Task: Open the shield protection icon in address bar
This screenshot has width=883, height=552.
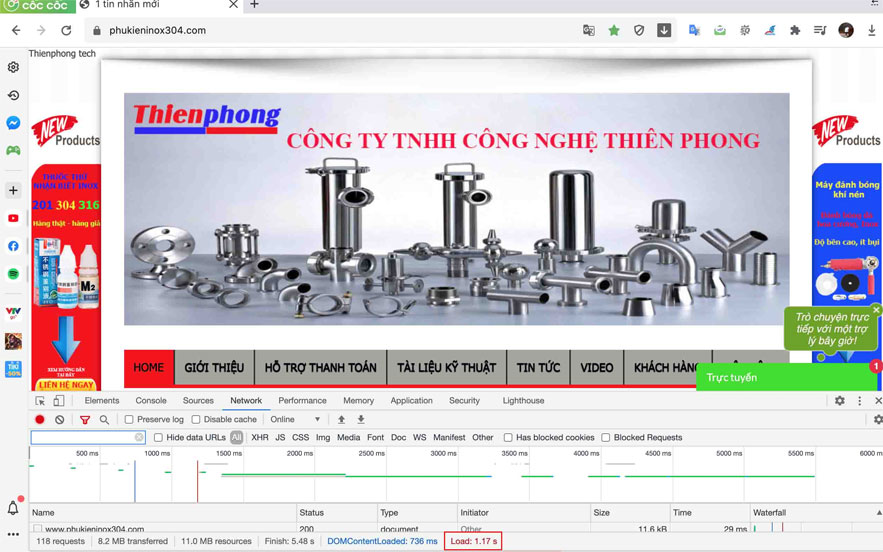Action: pos(639,30)
